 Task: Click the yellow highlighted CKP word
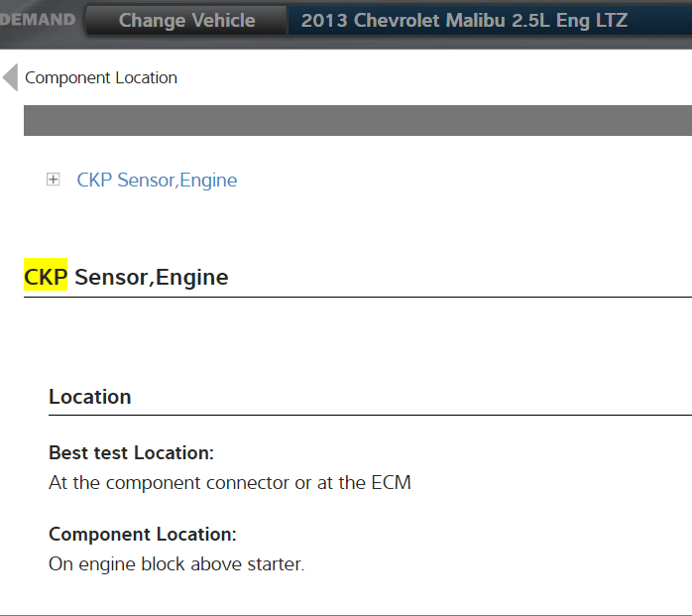point(46,277)
